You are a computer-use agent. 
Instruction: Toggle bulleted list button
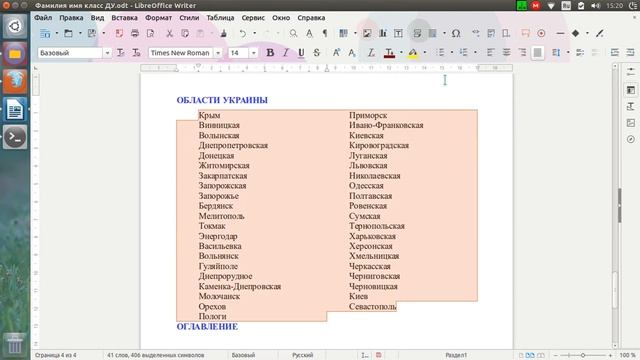coord(440,53)
